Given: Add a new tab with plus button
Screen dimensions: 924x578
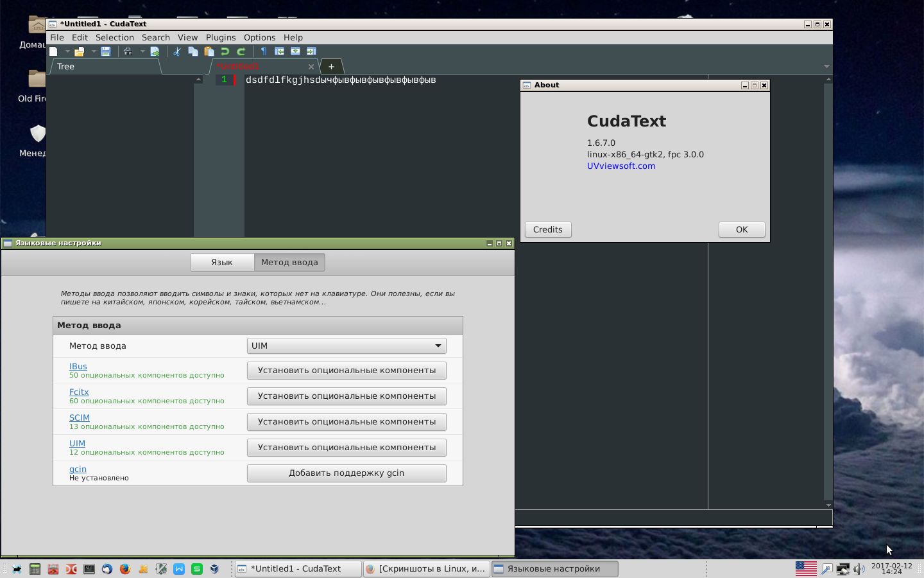Looking at the screenshot, I should tap(331, 66).
